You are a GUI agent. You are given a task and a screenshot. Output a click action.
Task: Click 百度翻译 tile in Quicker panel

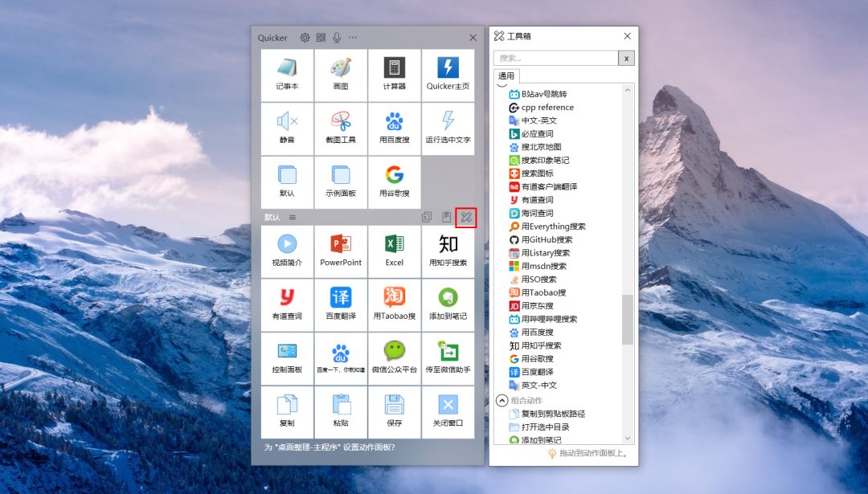point(341,305)
